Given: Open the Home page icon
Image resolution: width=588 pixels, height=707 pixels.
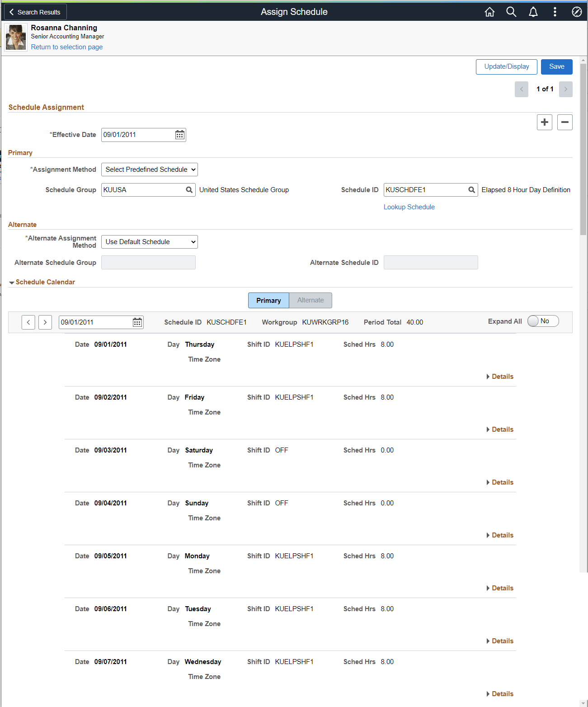Looking at the screenshot, I should (x=489, y=12).
